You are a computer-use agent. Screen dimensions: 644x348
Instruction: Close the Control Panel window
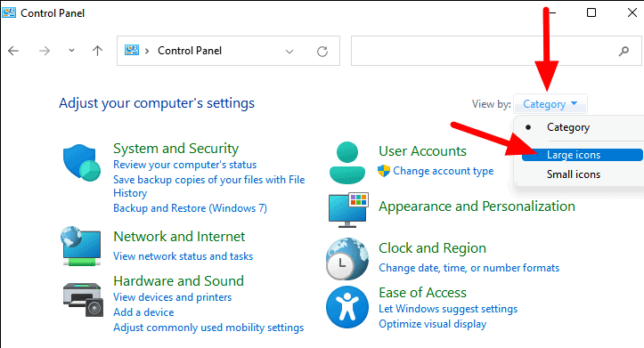(632, 12)
